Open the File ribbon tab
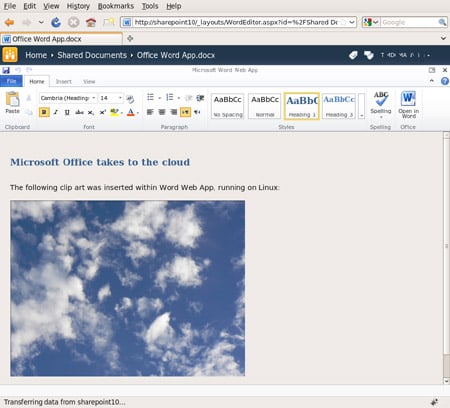The image size is (450, 408). click(11, 81)
